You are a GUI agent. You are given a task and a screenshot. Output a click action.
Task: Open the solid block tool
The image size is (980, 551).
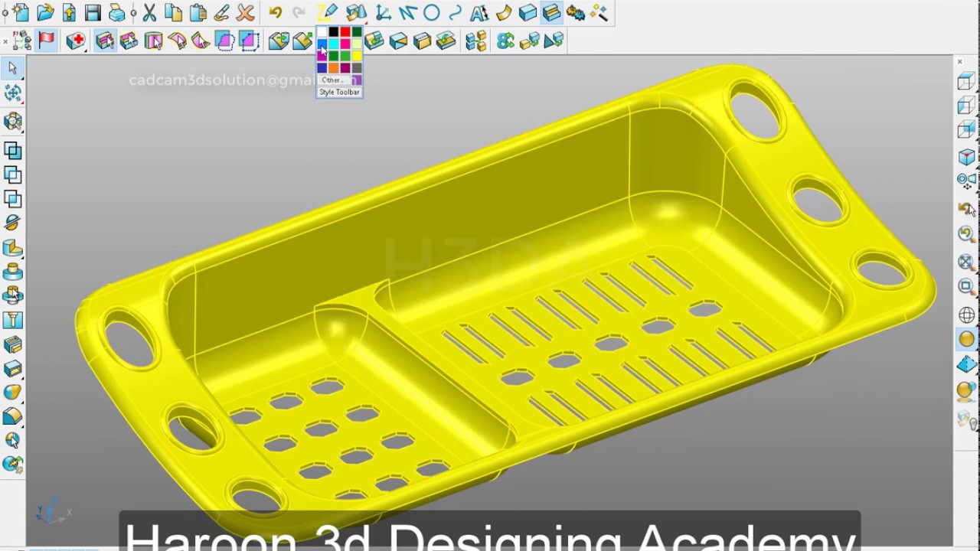(528, 12)
